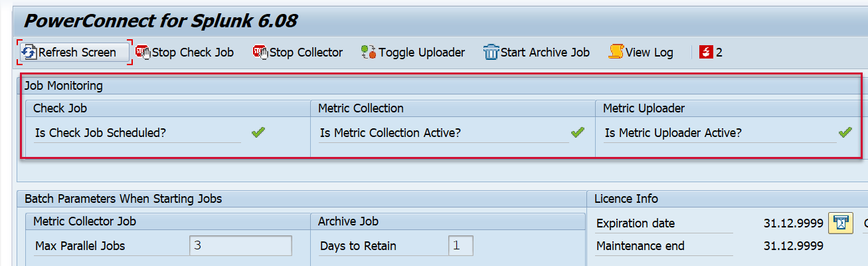Click the Metric Collection active green checkmark

point(578,133)
